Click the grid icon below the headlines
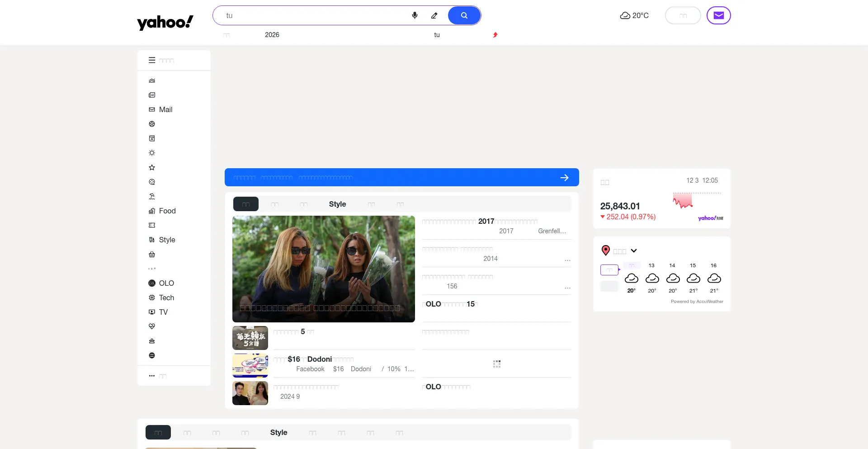 coord(496,364)
